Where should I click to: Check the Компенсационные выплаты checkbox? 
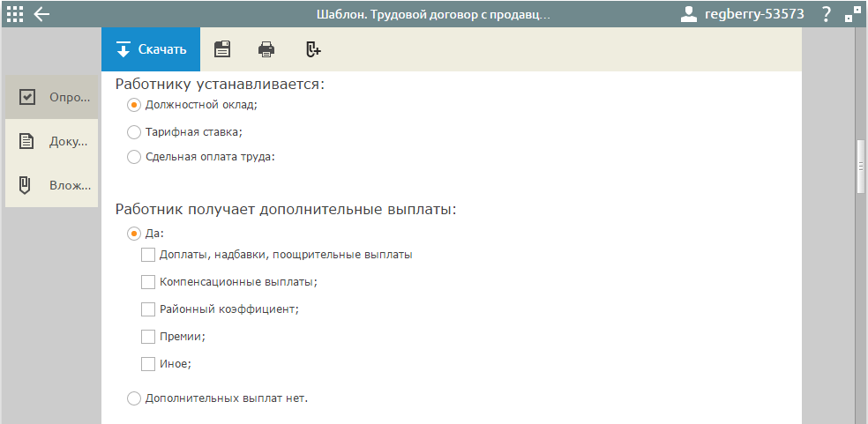[x=148, y=282]
